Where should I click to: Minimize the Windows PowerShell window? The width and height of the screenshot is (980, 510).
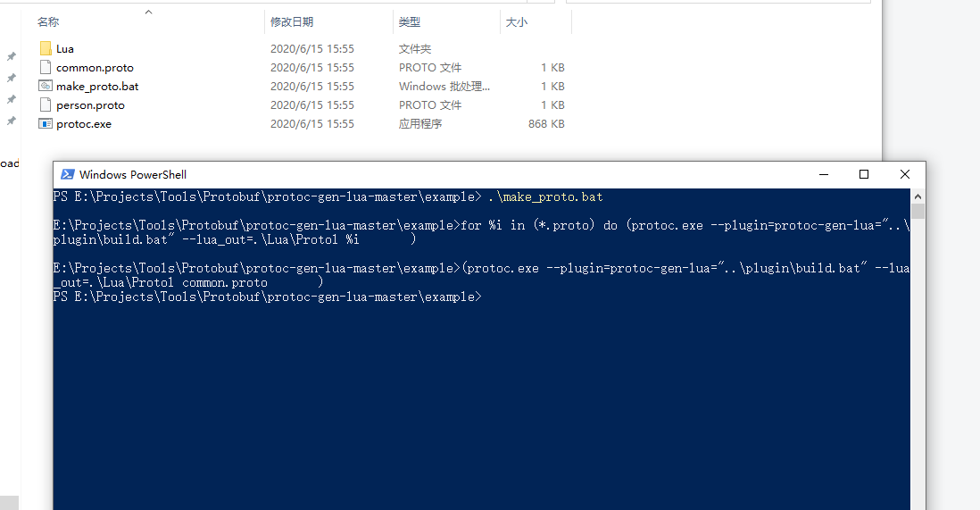point(824,174)
